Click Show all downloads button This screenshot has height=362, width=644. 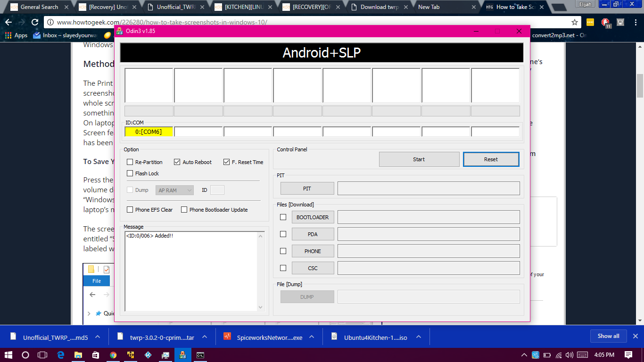[609, 336]
